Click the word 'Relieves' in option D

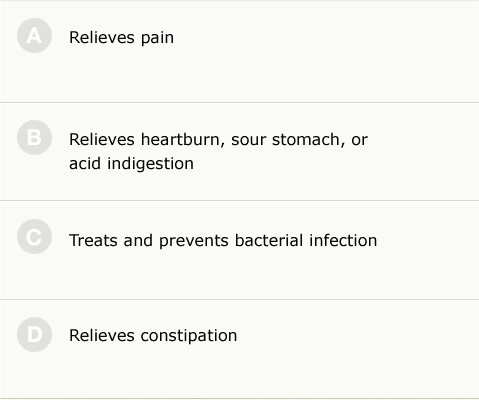(x=102, y=335)
